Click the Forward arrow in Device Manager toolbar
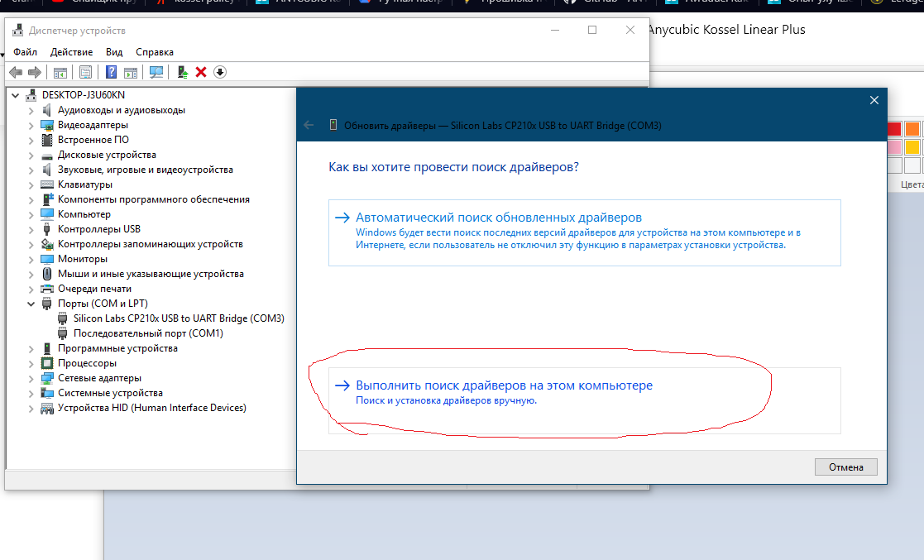The width and height of the screenshot is (924, 560). click(x=35, y=72)
